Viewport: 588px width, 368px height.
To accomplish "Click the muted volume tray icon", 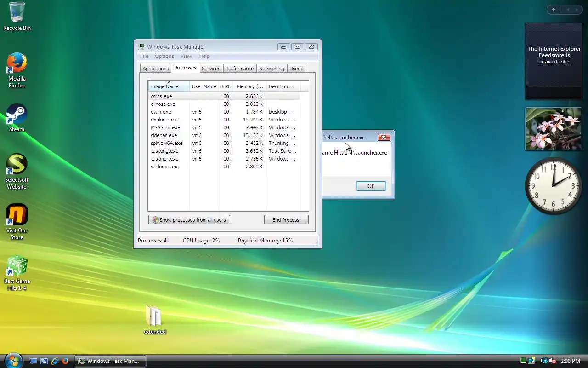I will [553, 361].
